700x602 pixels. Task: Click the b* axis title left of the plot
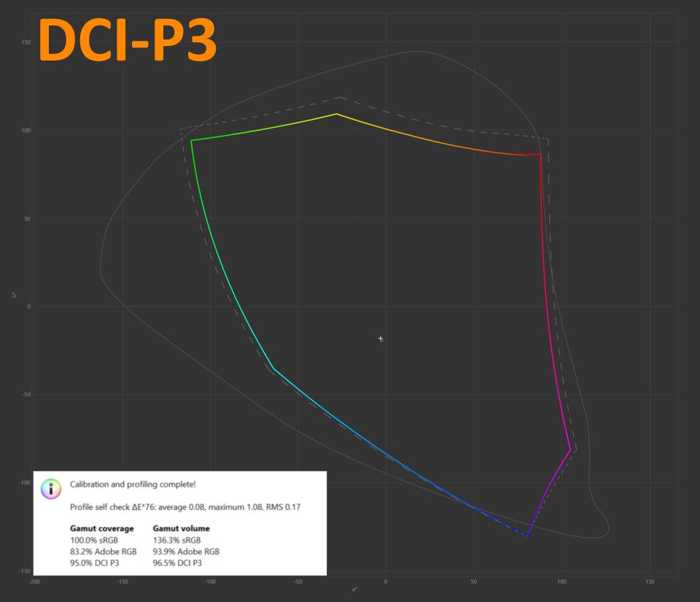click(x=15, y=295)
